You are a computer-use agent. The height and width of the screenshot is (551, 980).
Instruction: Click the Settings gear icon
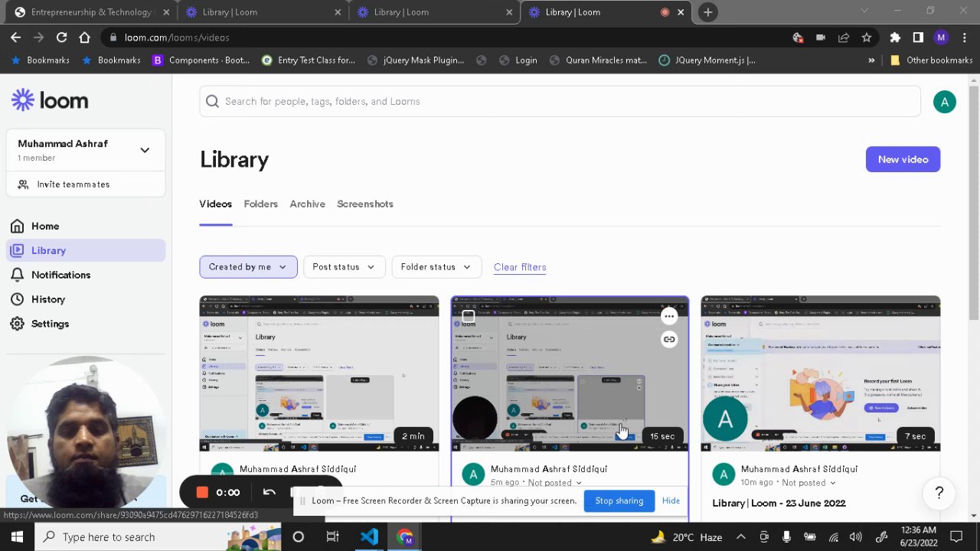pyautogui.click(x=17, y=324)
